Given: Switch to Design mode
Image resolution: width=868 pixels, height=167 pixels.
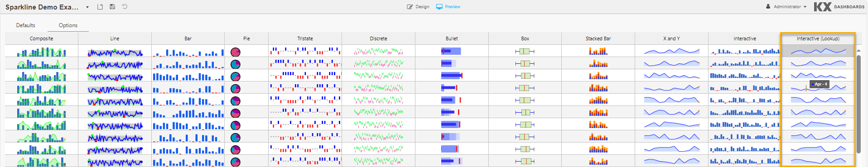Looking at the screenshot, I should [x=418, y=7].
